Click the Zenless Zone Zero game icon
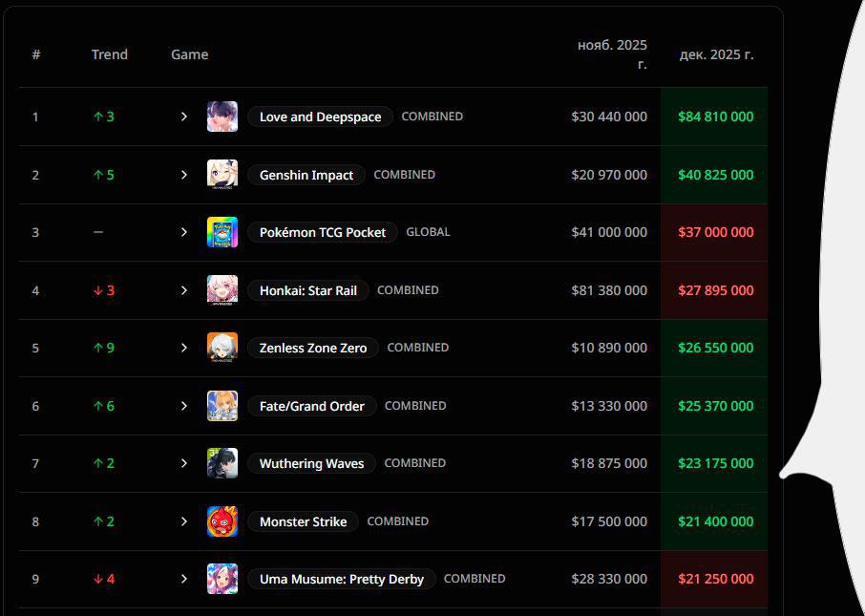Viewport: 865px width, 616px height. 222,348
